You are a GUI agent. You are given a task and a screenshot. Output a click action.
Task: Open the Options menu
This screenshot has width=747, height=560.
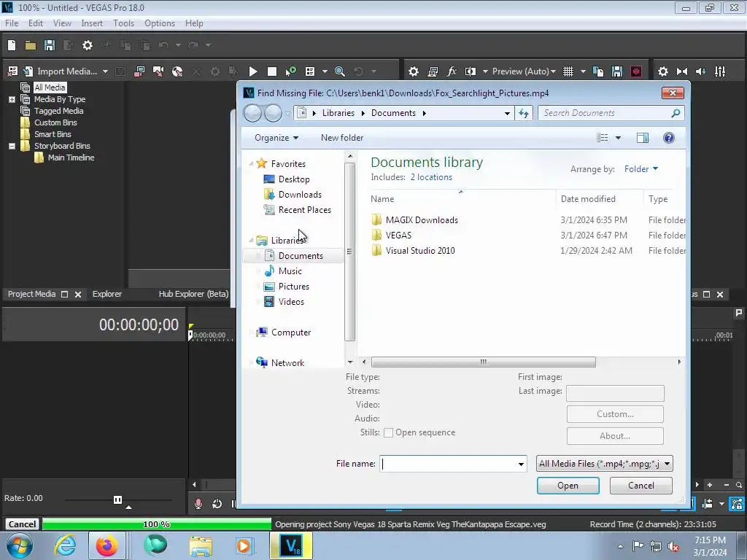160,23
